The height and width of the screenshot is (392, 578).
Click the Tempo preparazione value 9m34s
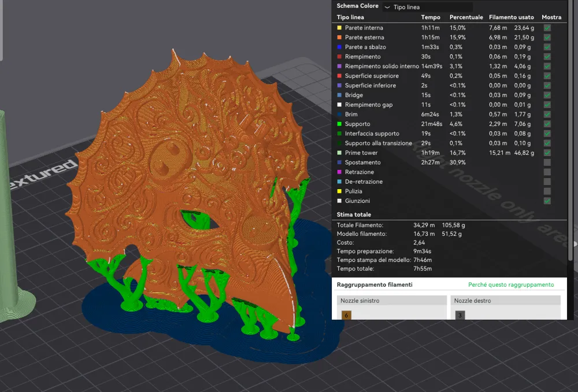point(423,251)
